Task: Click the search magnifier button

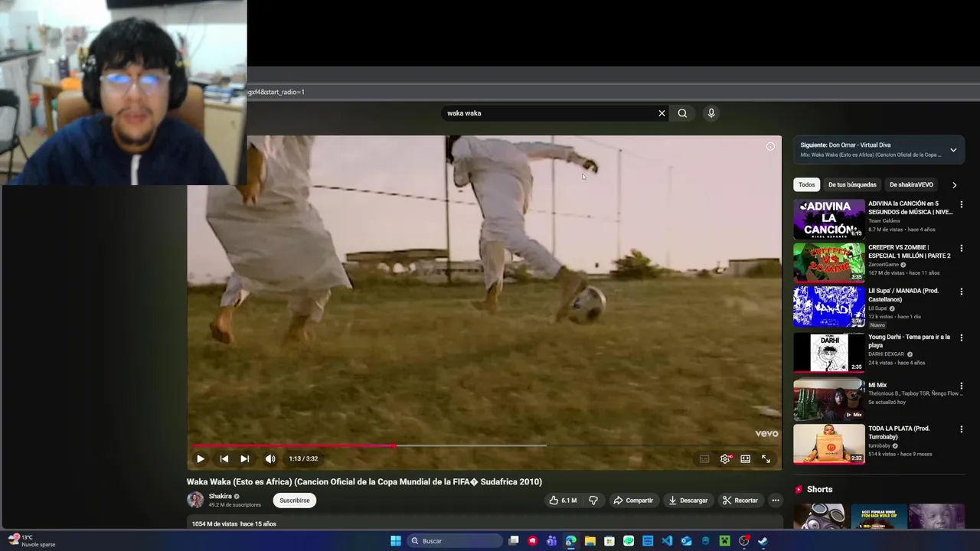Action: pyautogui.click(x=682, y=113)
